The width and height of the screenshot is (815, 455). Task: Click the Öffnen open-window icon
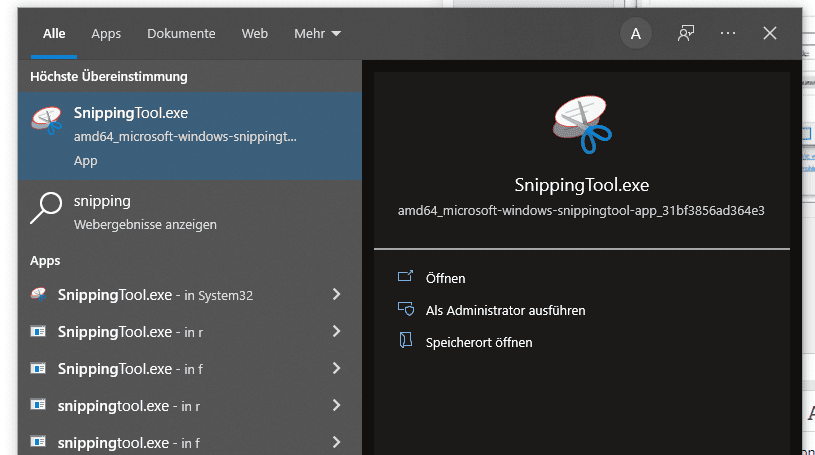[x=405, y=276]
